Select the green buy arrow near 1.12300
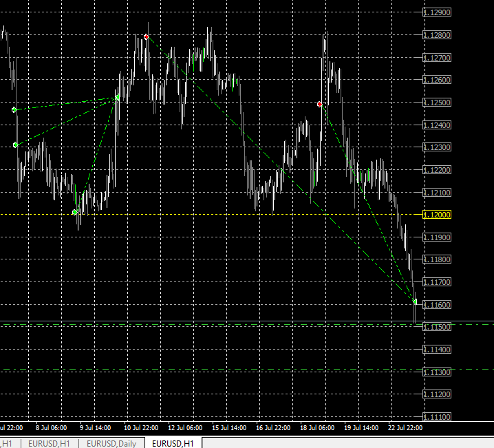Image resolution: width=494 pixels, height=448 pixels. pos(16,145)
